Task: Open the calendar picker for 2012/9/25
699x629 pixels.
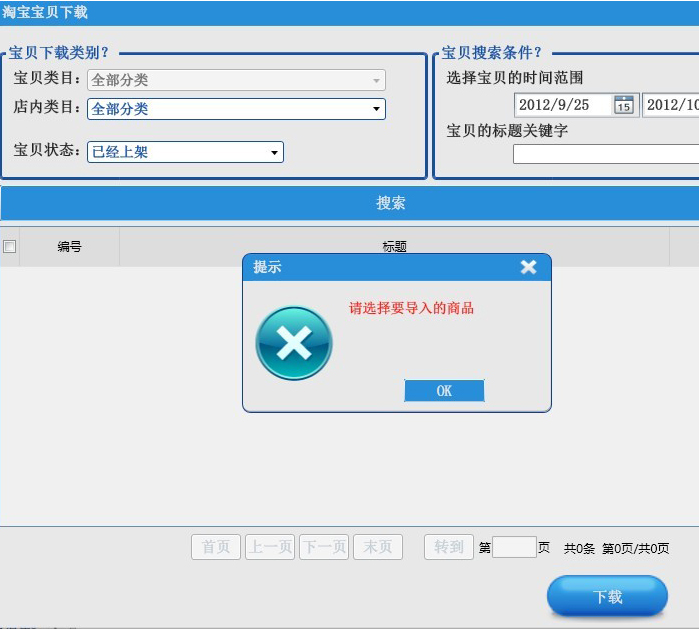Action: point(624,105)
